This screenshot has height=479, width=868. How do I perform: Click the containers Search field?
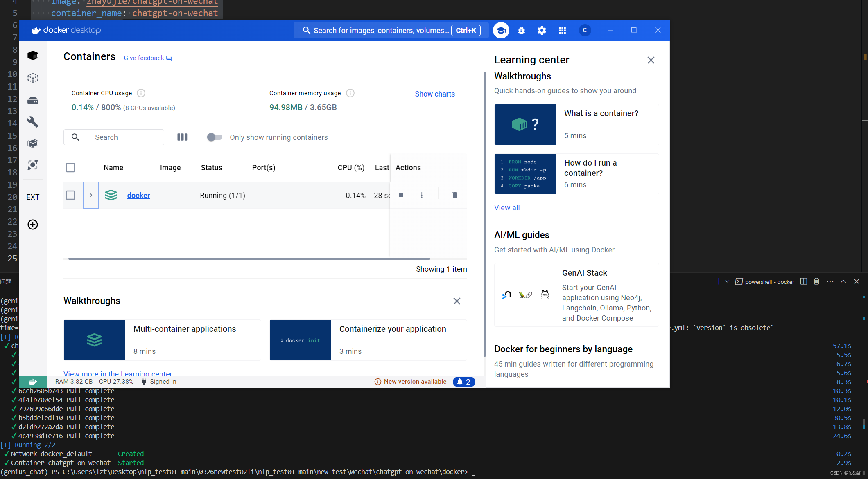point(114,137)
